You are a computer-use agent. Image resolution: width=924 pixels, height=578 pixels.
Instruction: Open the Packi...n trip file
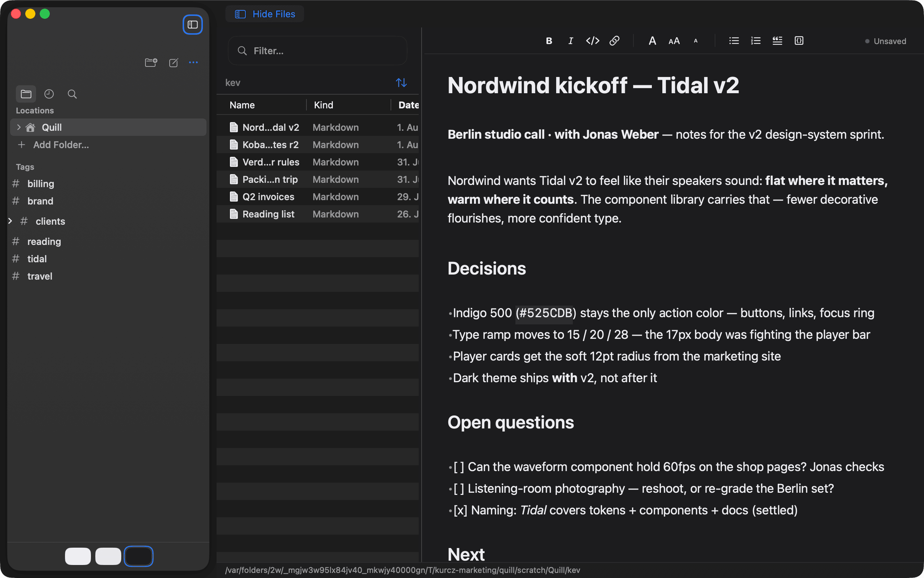tap(317, 179)
